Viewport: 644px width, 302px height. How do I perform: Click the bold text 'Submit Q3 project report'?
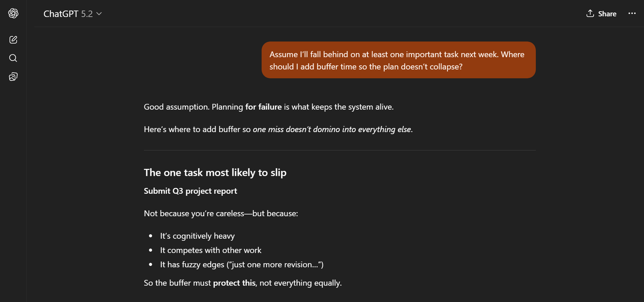190,191
